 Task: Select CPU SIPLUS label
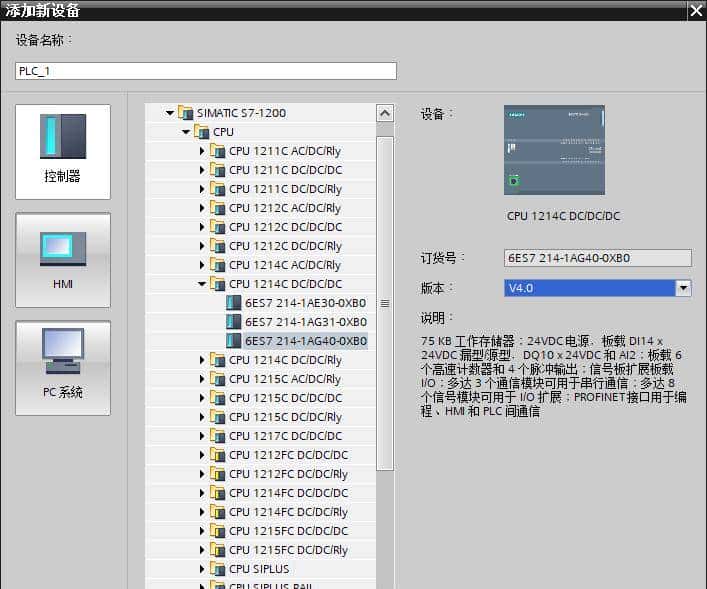coord(259,569)
